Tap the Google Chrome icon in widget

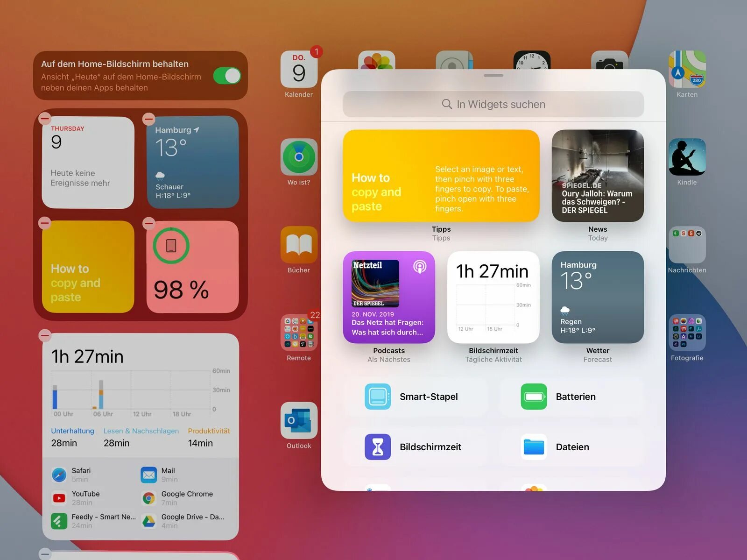[x=149, y=498]
